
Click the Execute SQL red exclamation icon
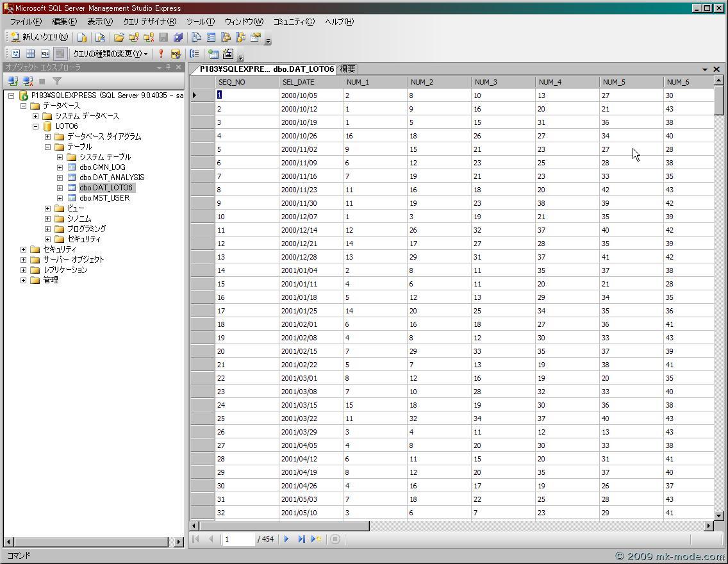pyautogui.click(x=161, y=54)
